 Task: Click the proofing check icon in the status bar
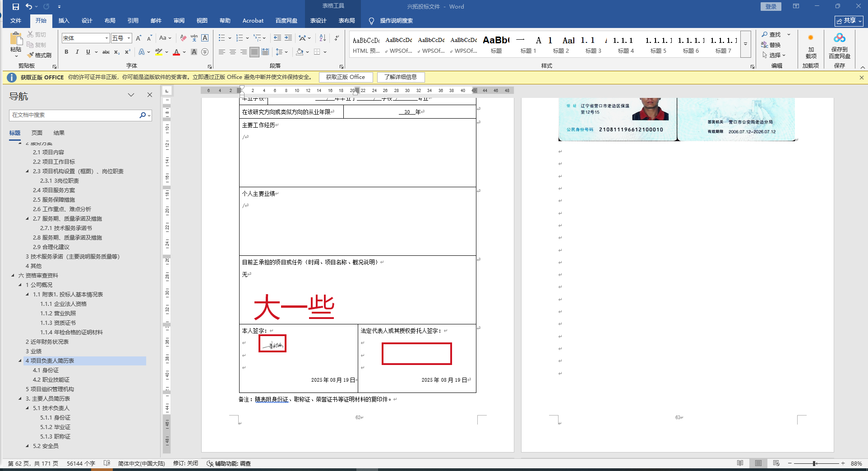tap(107, 463)
